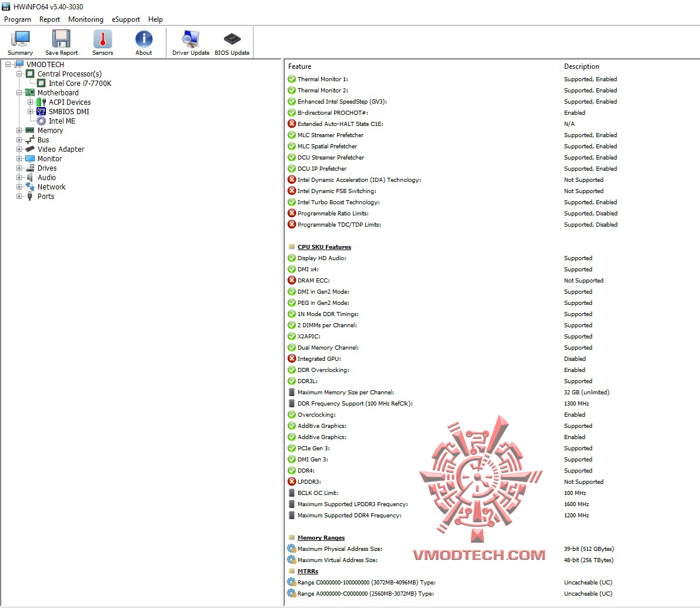
Task: Click the Network icon in tree
Action: 30,187
